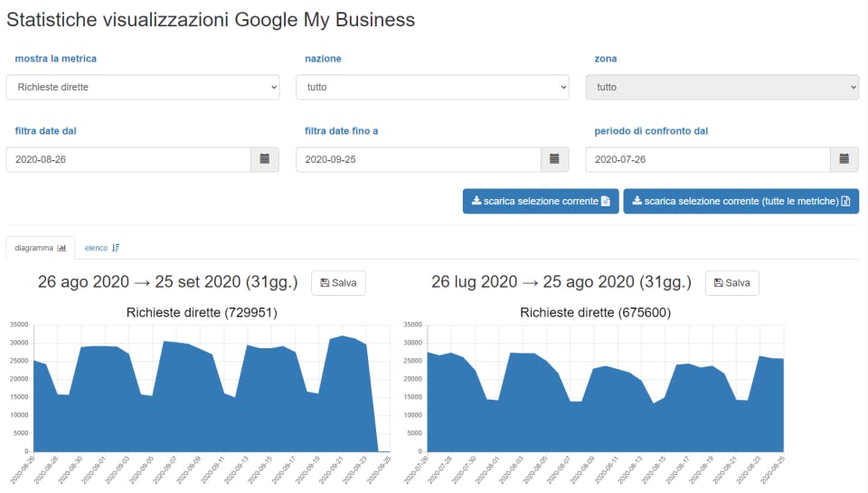The height and width of the screenshot is (493, 868).
Task: Switch to the 'diagramma' tab
Action: (x=41, y=247)
